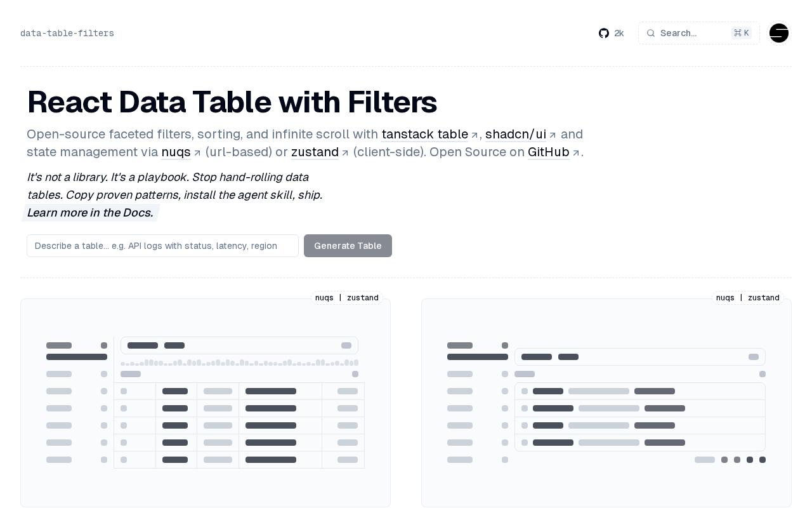Click the arrow icon beside shadcn/ui

(x=553, y=135)
